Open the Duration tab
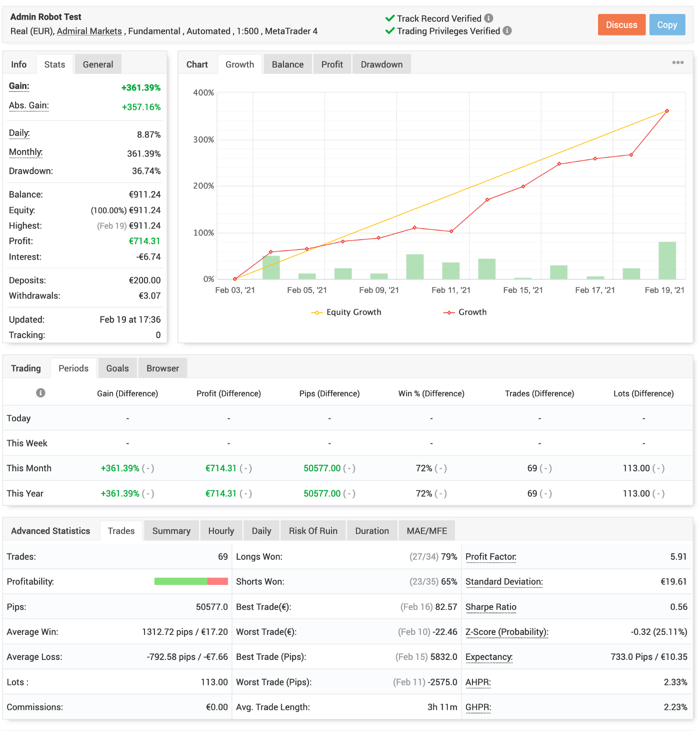Screen dimensions: 700x731 coord(372,531)
